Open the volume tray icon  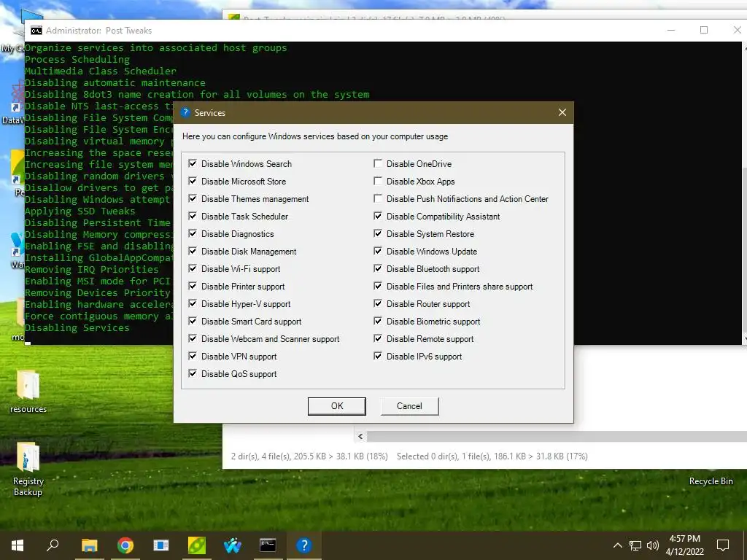[x=653, y=545]
